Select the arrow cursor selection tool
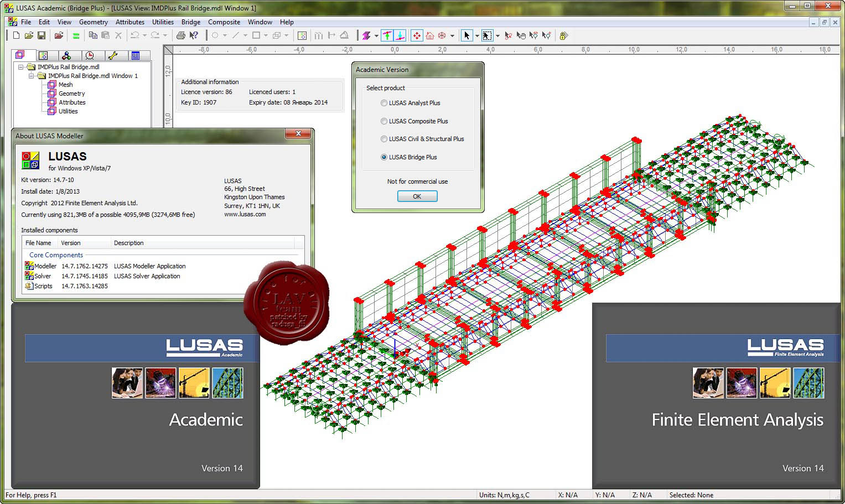845x504 pixels. pyautogui.click(x=466, y=35)
